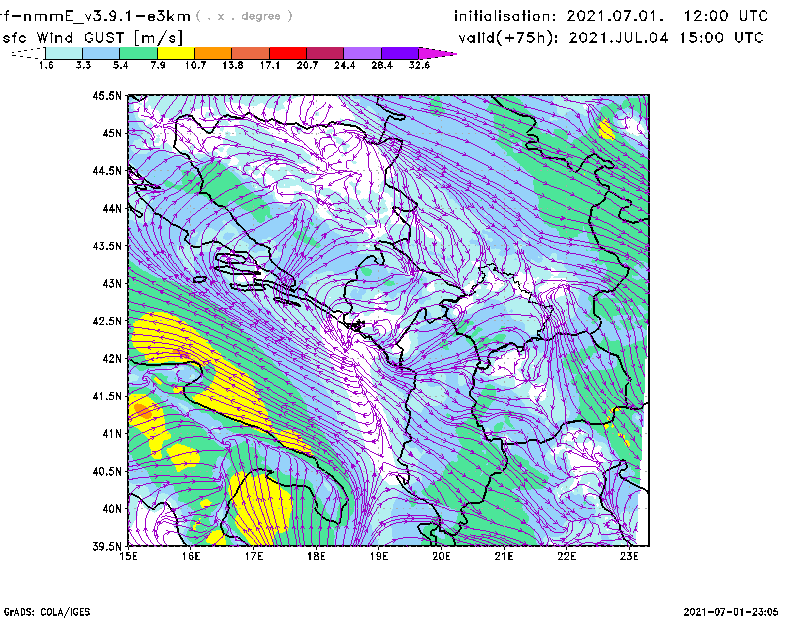Click the orange gust patch near 41.3N 15.2E
This screenshot has height=618, width=800.
(143, 411)
